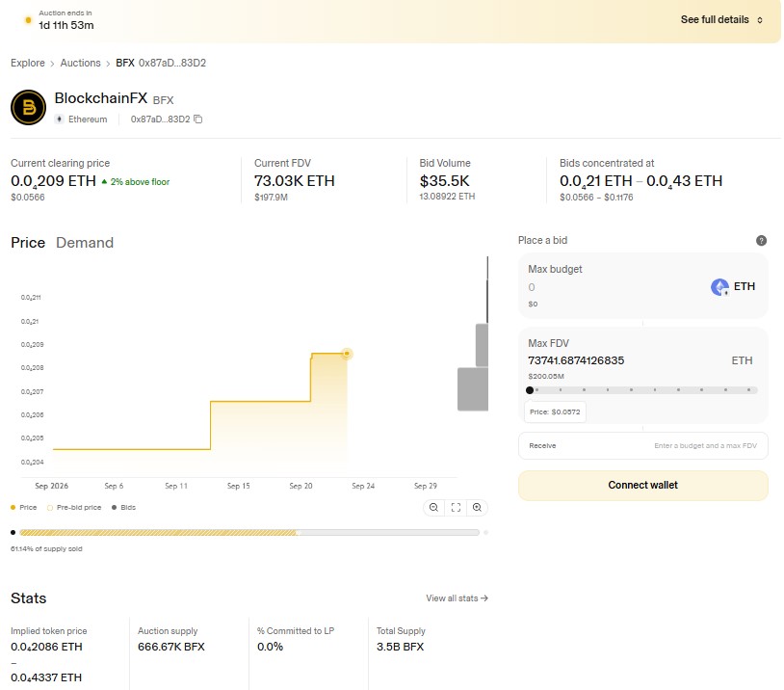Reset chart to fit view
This screenshot has height=690, width=784.
click(456, 507)
